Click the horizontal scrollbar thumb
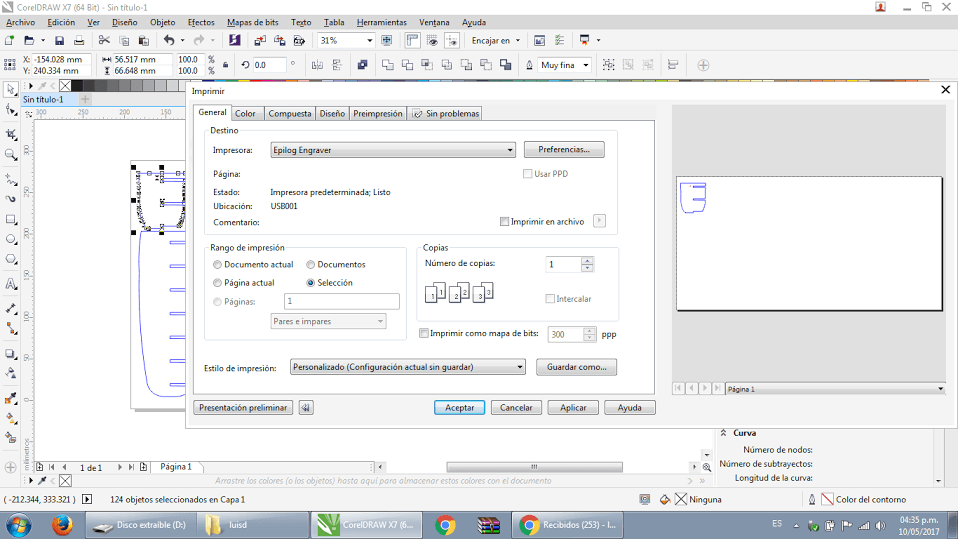This screenshot has width=958, height=539. 535,467
